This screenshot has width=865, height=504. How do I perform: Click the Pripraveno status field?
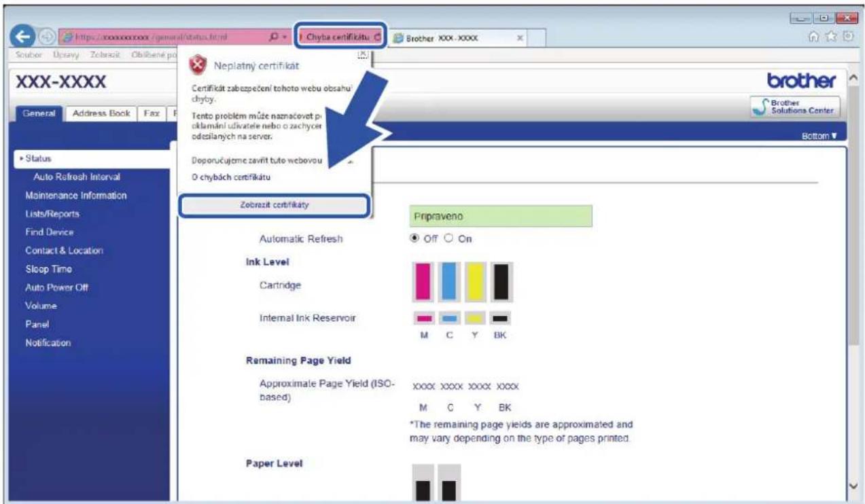tap(501, 217)
